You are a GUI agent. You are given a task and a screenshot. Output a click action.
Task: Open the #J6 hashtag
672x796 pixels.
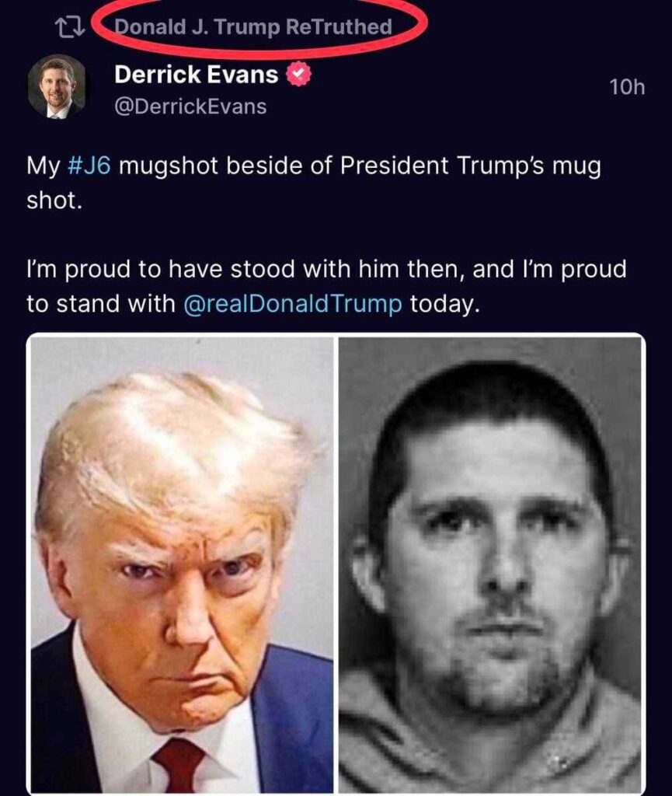89,166
